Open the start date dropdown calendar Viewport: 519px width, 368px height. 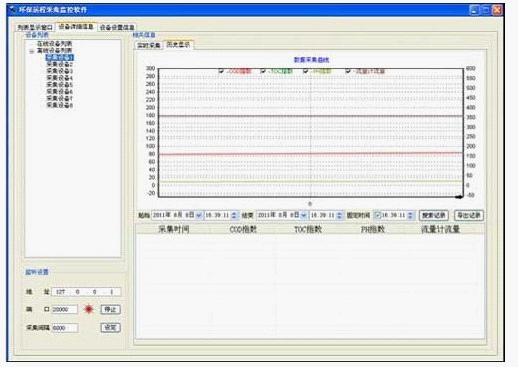click(x=199, y=215)
